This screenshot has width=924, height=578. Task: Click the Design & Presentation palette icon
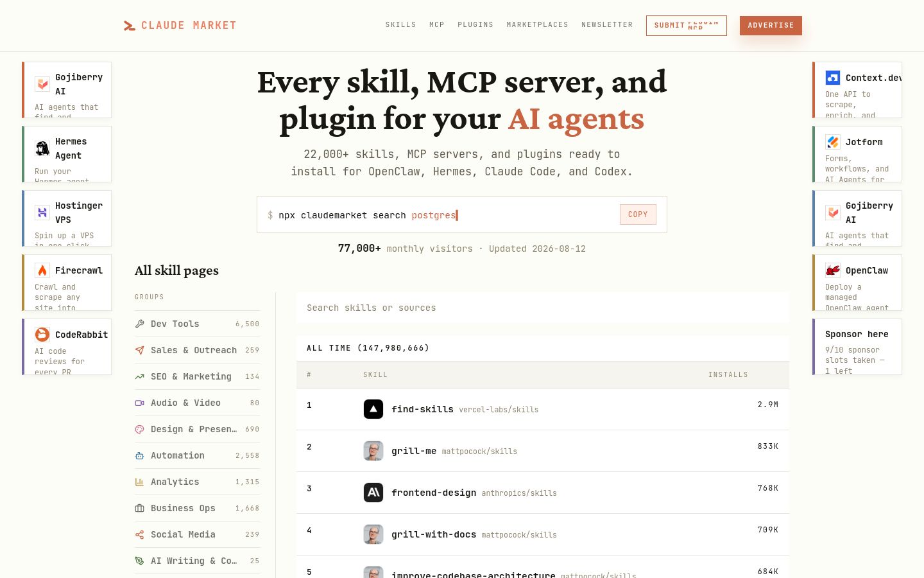(x=139, y=429)
